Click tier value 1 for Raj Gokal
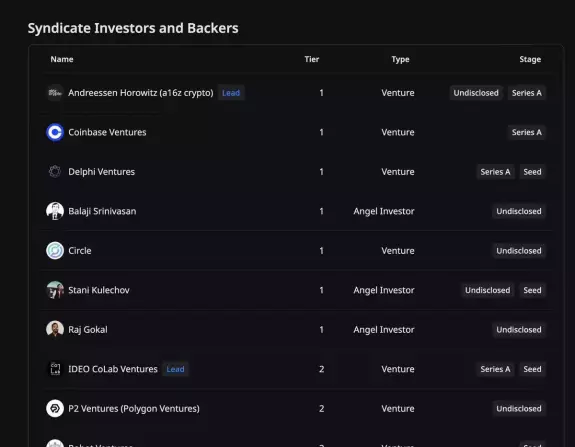Screen dimensions: 575x447 click(x=322, y=330)
